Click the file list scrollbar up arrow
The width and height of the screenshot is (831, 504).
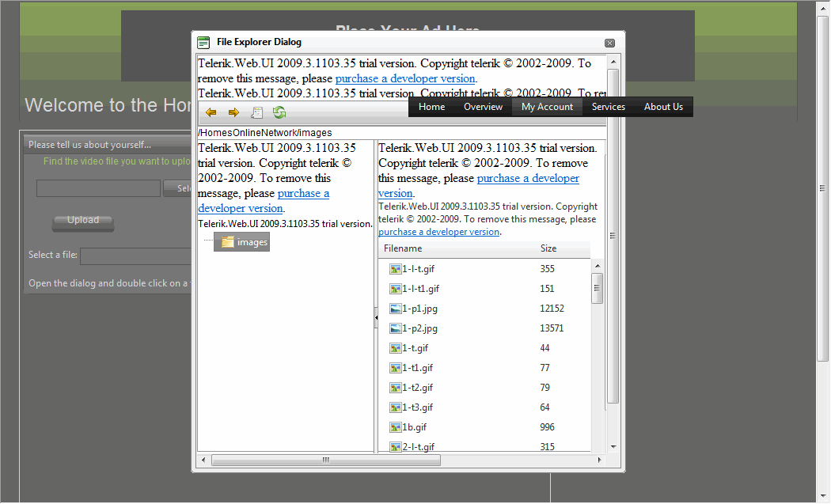[x=598, y=266]
